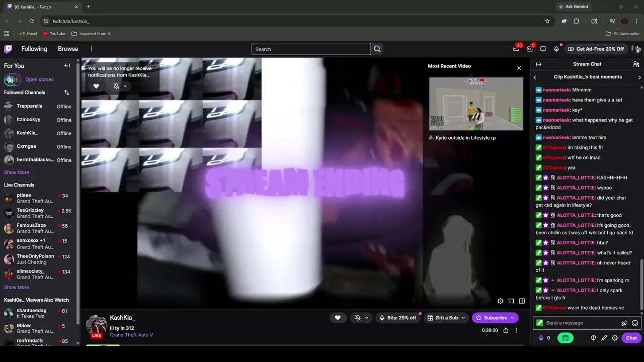Viewport: 644px width, 362px height.
Task: Open Chrome extensions puzzle icon
Action: [x=577, y=21]
